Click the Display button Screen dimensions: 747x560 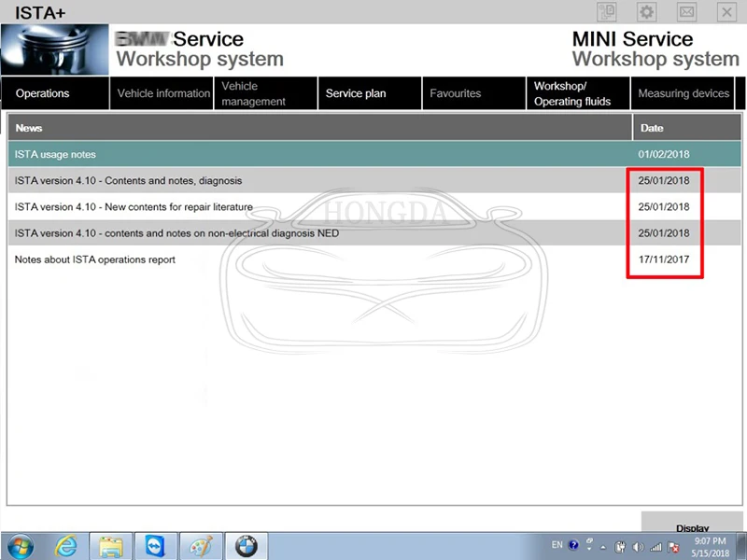tap(692, 522)
